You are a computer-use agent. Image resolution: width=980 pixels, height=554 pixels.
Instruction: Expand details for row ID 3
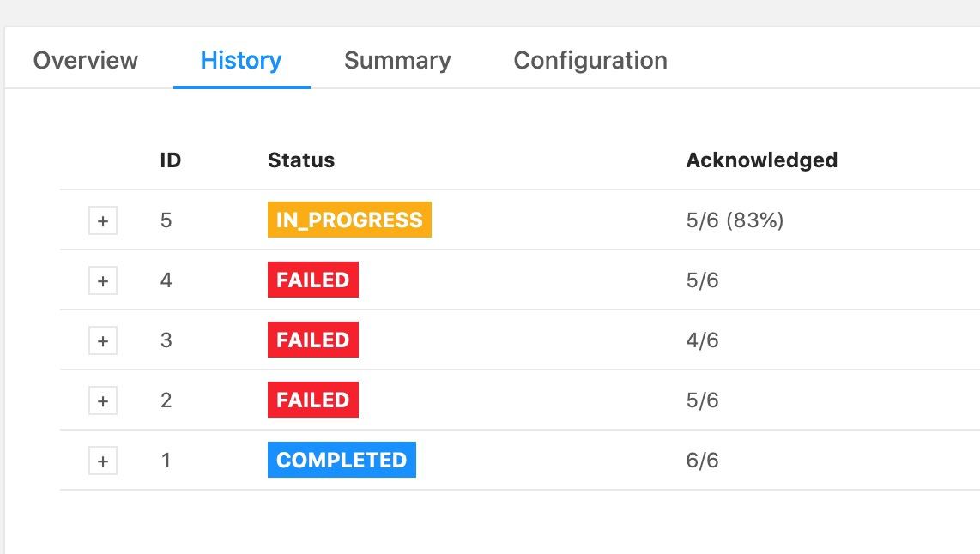(103, 340)
